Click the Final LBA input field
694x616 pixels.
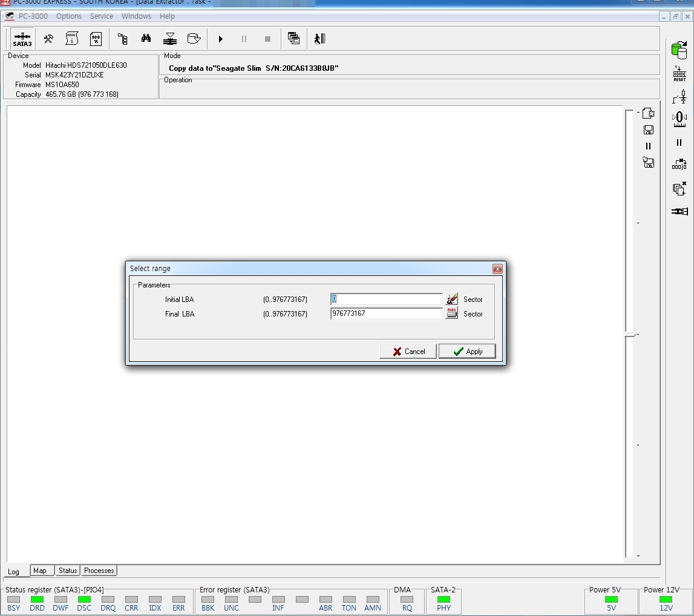387,313
